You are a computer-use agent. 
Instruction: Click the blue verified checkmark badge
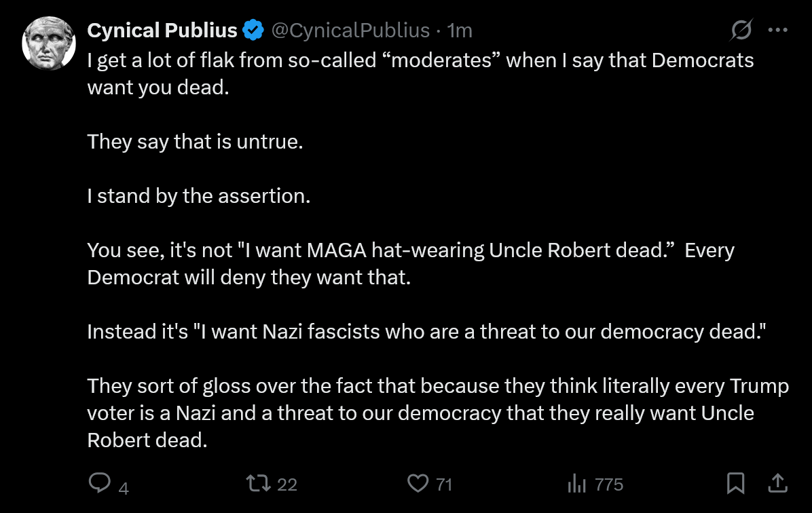tap(254, 31)
